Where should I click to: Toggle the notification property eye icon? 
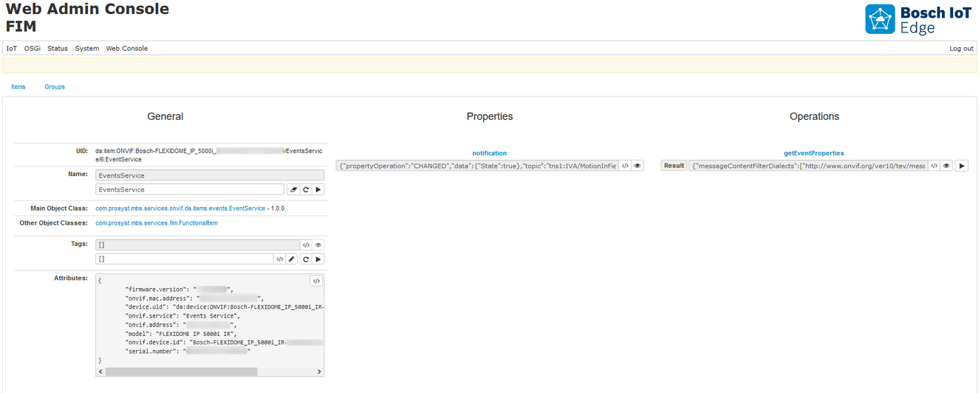637,166
